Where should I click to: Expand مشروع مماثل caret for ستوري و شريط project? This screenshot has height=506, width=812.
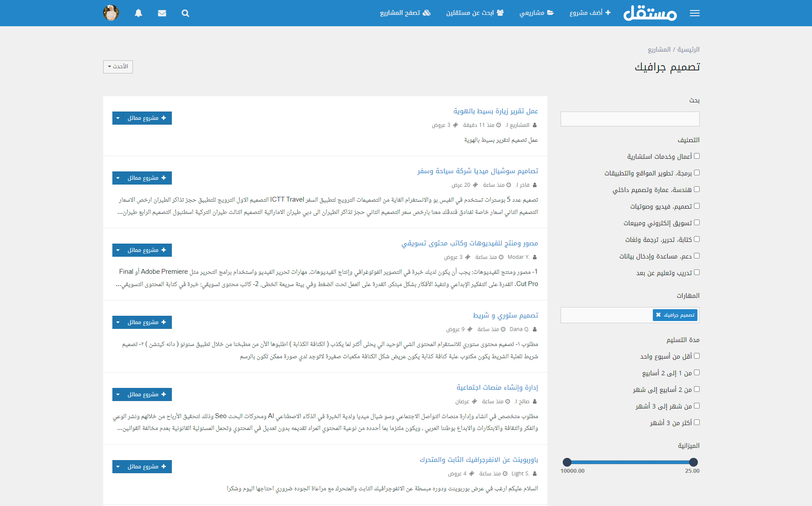[118, 322]
